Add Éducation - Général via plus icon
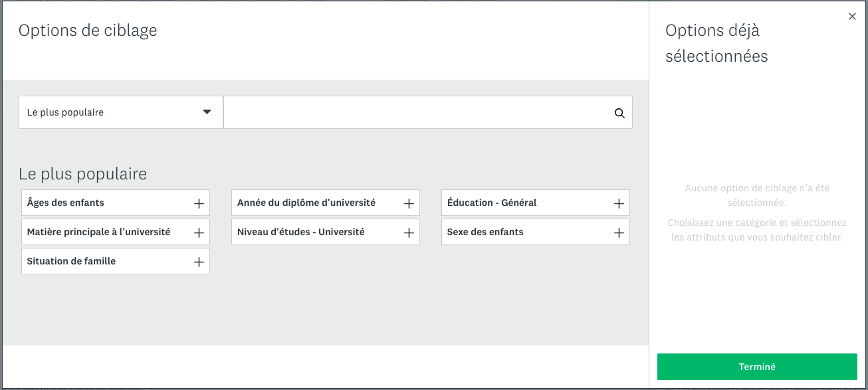The image size is (868, 390). pos(619,203)
